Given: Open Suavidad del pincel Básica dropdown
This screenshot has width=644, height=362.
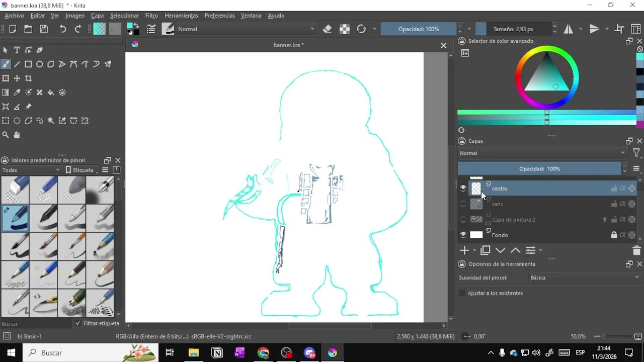Looking at the screenshot, I should coord(585,277).
